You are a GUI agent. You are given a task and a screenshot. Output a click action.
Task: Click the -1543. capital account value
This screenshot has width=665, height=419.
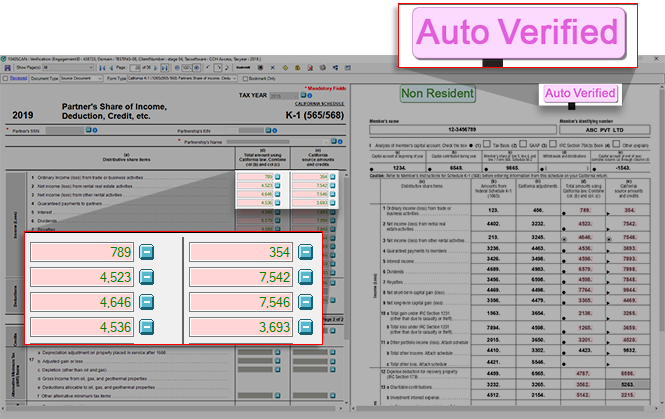[623, 168]
